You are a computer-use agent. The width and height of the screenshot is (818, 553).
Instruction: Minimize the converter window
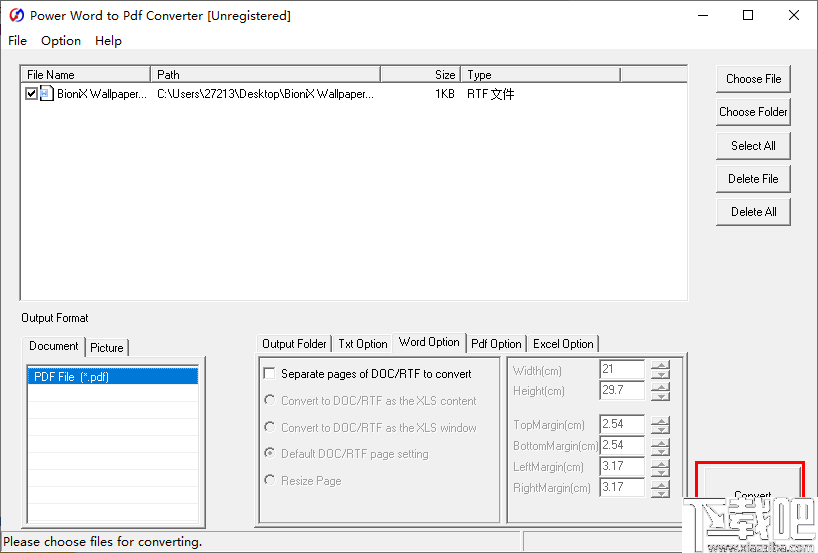click(x=703, y=15)
